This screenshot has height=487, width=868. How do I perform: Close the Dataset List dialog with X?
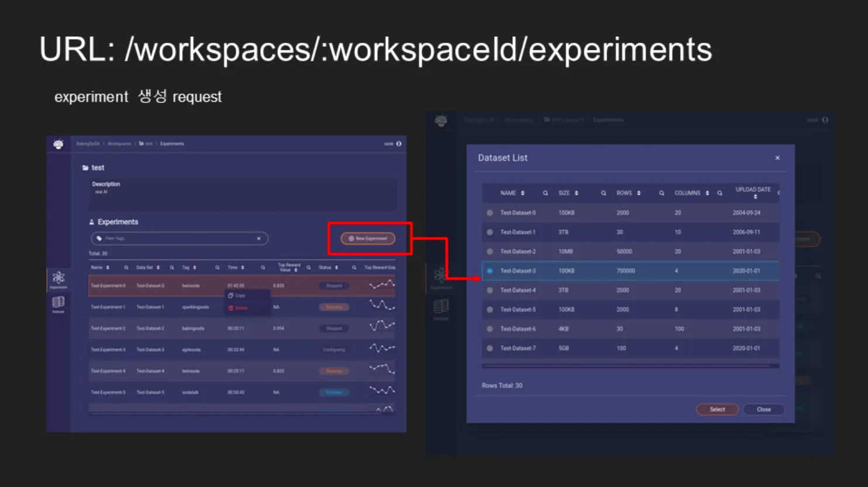[777, 158]
